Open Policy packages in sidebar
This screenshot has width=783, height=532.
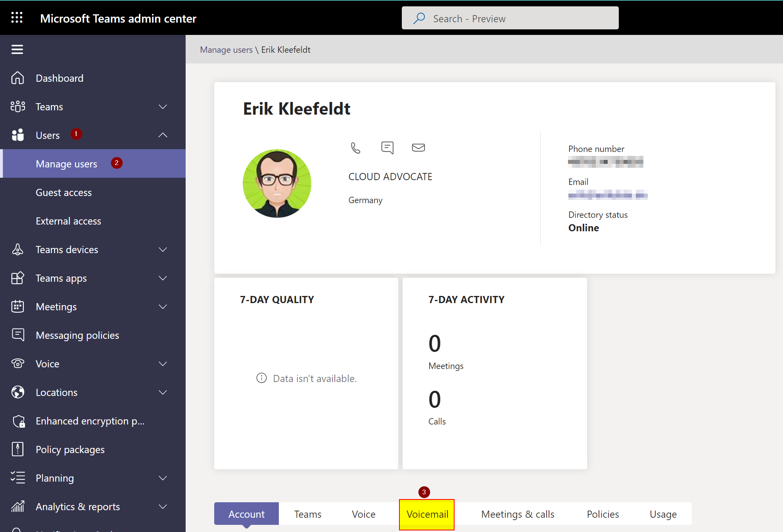pyautogui.click(x=70, y=449)
